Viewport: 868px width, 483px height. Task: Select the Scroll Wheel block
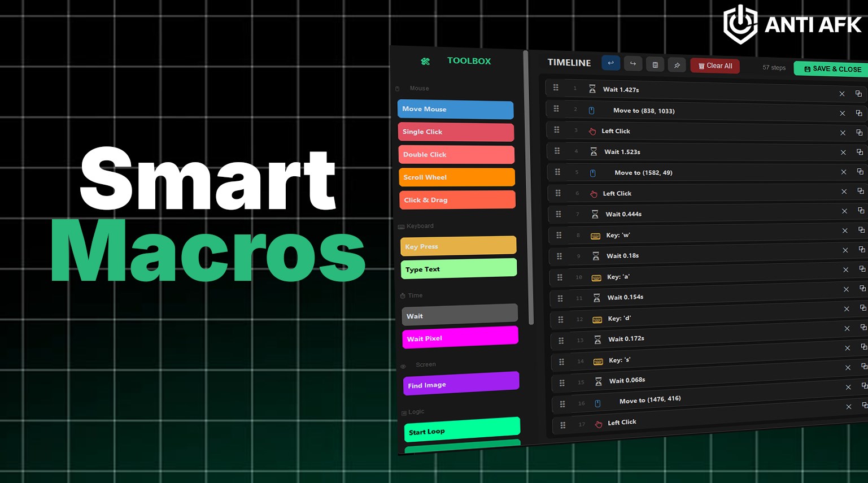pyautogui.click(x=457, y=177)
